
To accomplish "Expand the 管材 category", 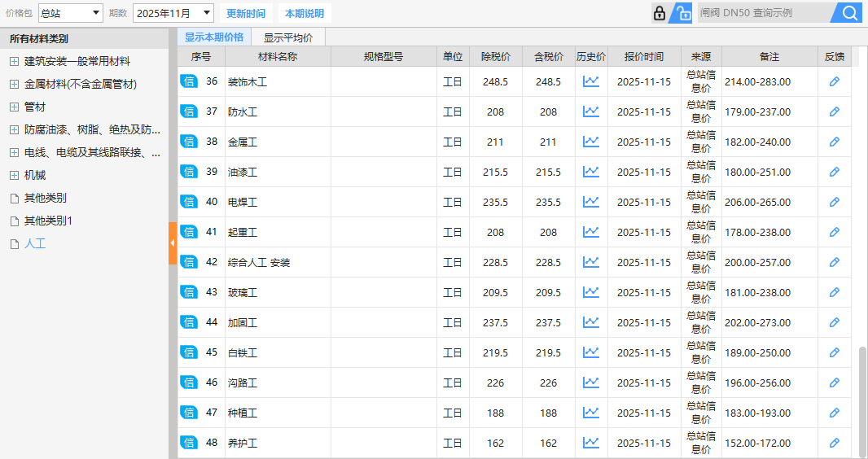I will (15, 107).
